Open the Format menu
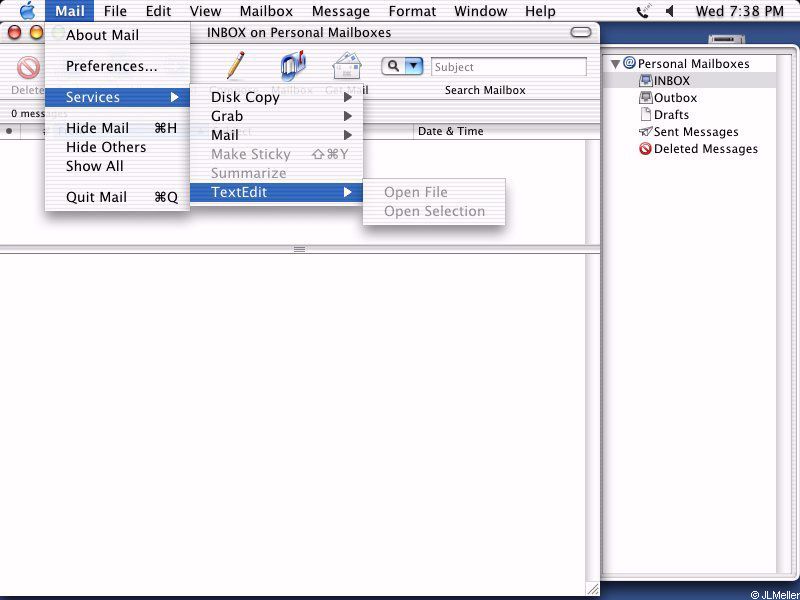Screen dimensions: 800x600 [x=412, y=11]
